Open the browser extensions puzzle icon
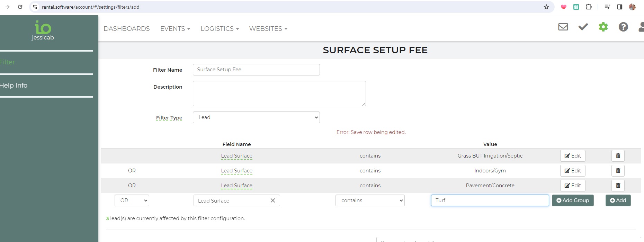This screenshot has width=644, height=242. pyautogui.click(x=589, y=7)
